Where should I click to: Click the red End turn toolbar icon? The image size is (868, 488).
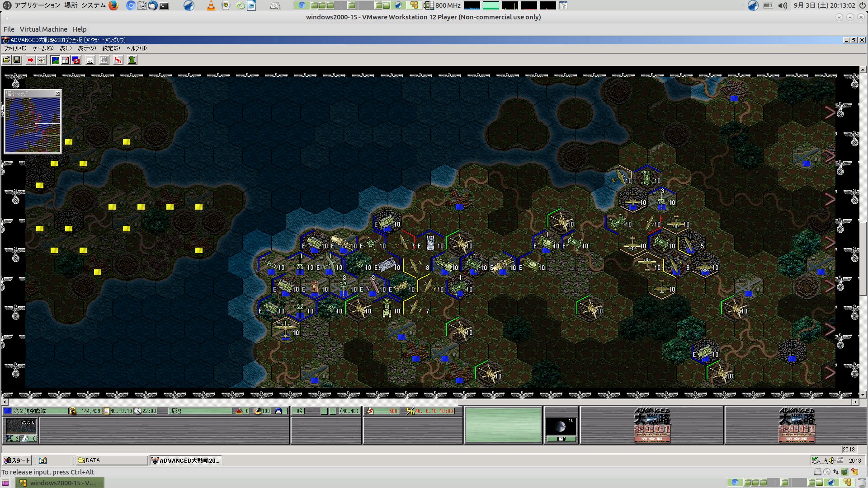click(x=118, y=60)
